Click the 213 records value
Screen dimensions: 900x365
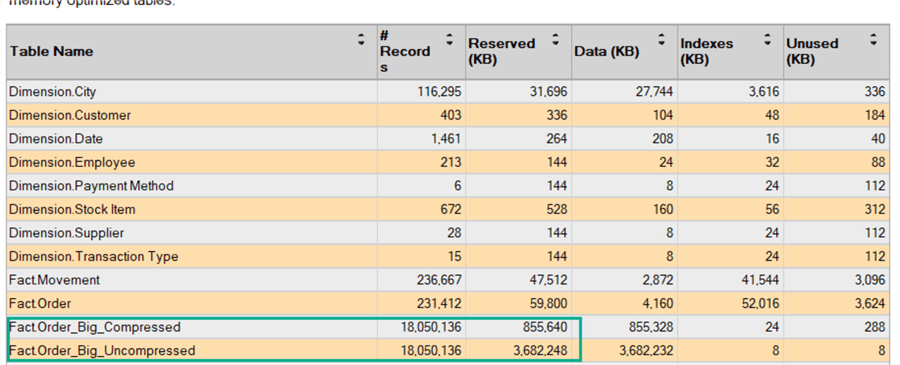point(451,162)
